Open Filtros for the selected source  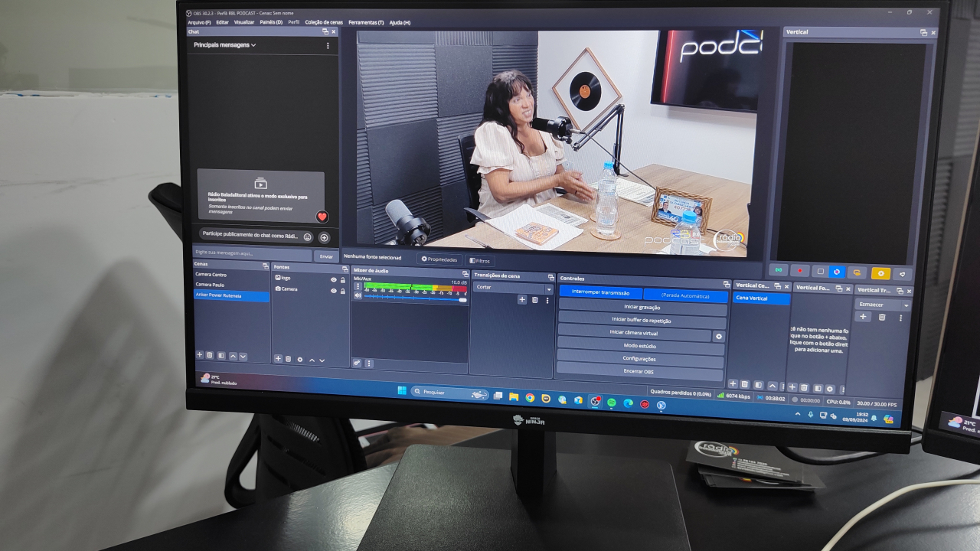pos(480,260)
